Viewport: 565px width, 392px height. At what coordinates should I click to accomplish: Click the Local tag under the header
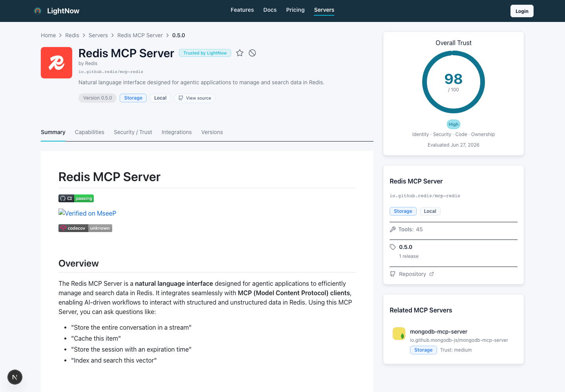(160, 98)
